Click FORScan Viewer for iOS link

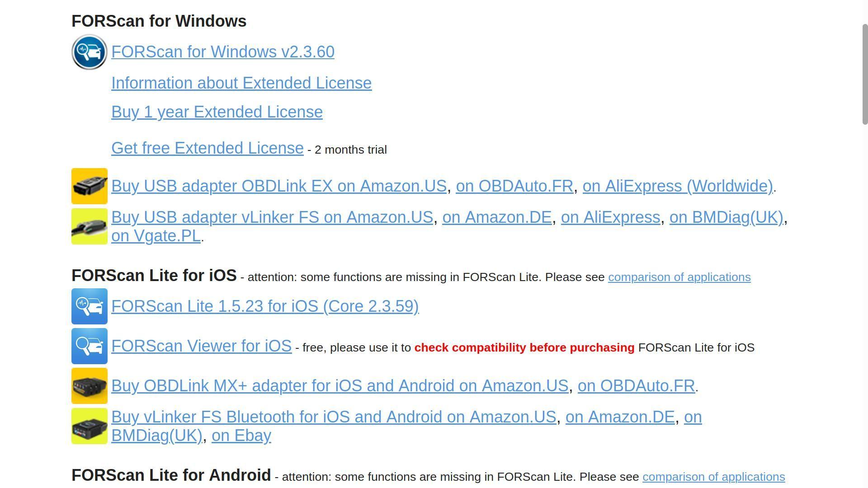201,346
